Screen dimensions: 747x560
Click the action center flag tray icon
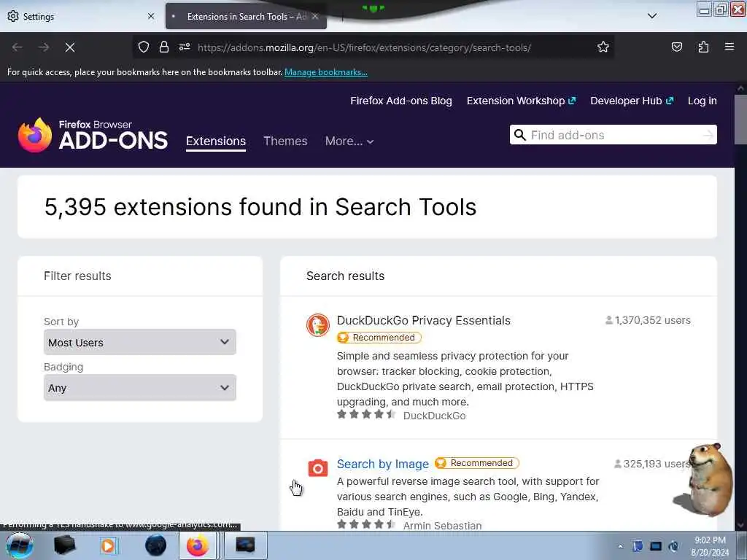pyautogui.click(x=638, y=546)
